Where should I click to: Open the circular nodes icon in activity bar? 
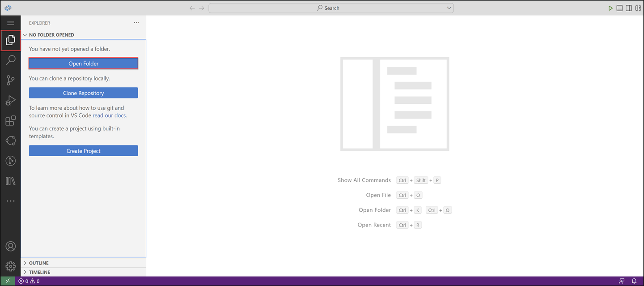tap(11, 141)
